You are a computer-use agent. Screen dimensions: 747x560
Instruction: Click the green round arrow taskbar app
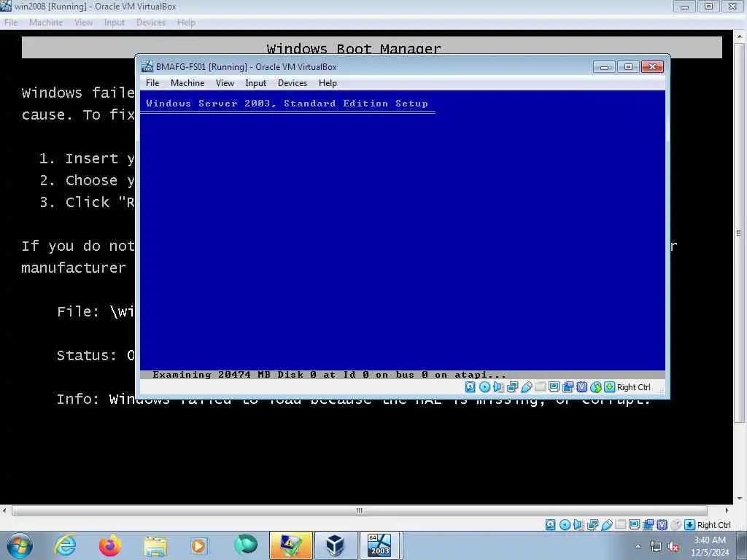(x=246, y=545)
